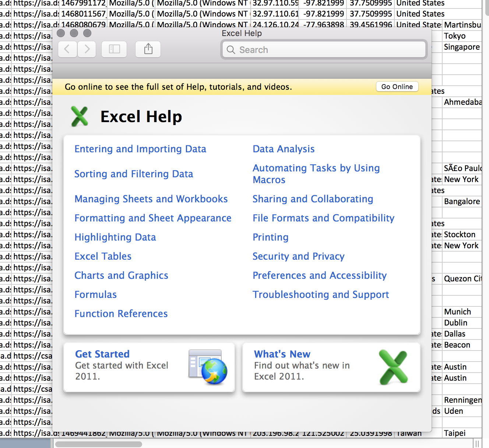Select the Stockton cell in spreadsheet

tap(462, 235)
